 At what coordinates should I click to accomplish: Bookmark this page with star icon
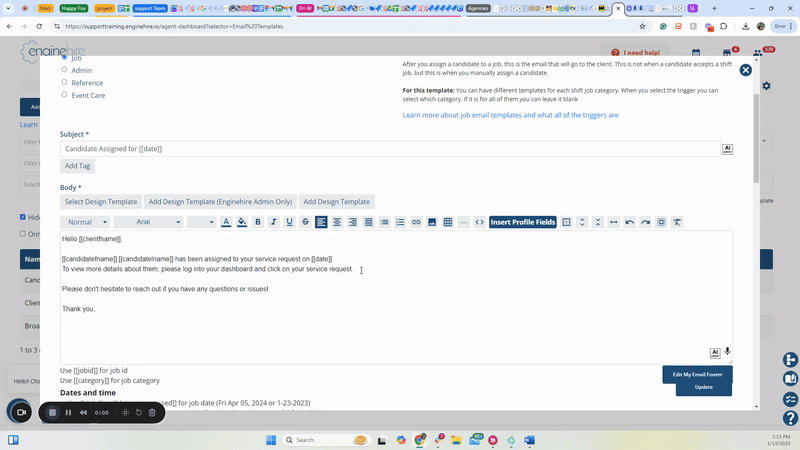(642, 27)
